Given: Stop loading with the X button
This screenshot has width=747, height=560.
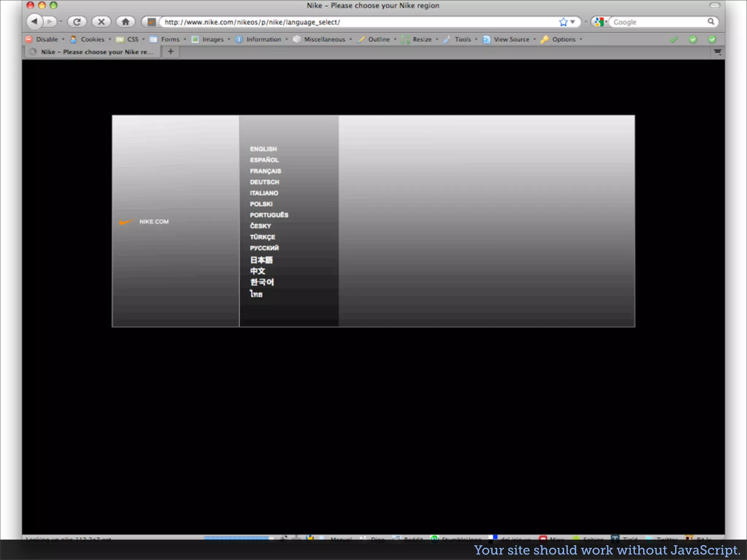Looking at the screenshot, I should point(101,22).
